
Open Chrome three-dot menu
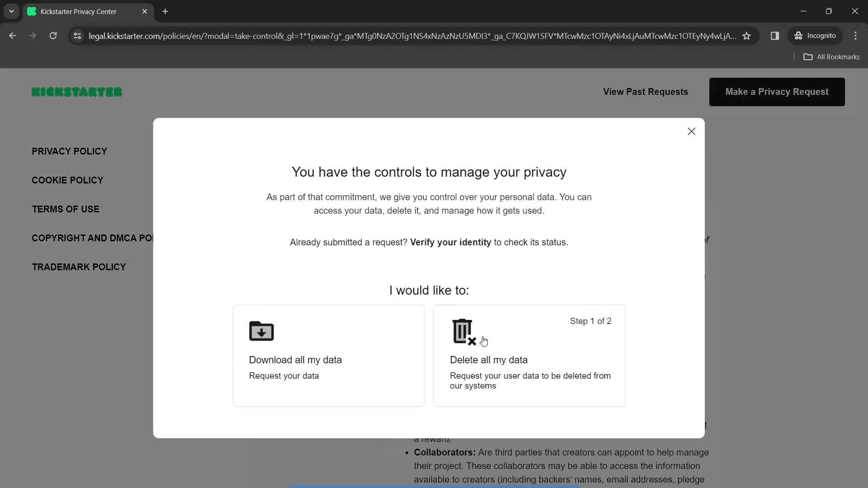tap(855, 36)
